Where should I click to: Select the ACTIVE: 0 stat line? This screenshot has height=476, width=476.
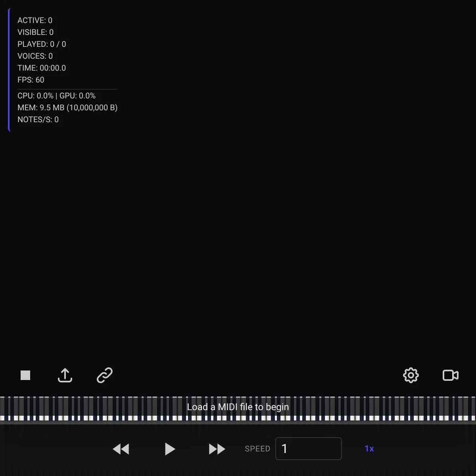click(x=35, y=20)
